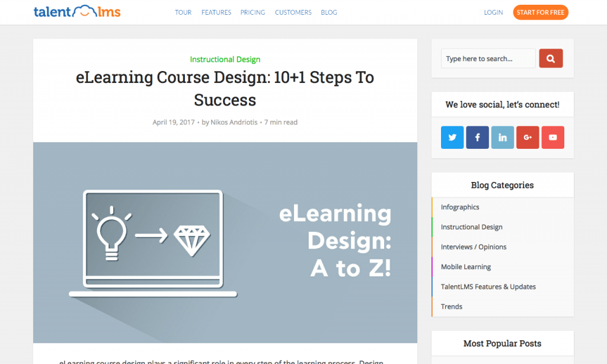Click the red search magnifier button

click(551, 58)
